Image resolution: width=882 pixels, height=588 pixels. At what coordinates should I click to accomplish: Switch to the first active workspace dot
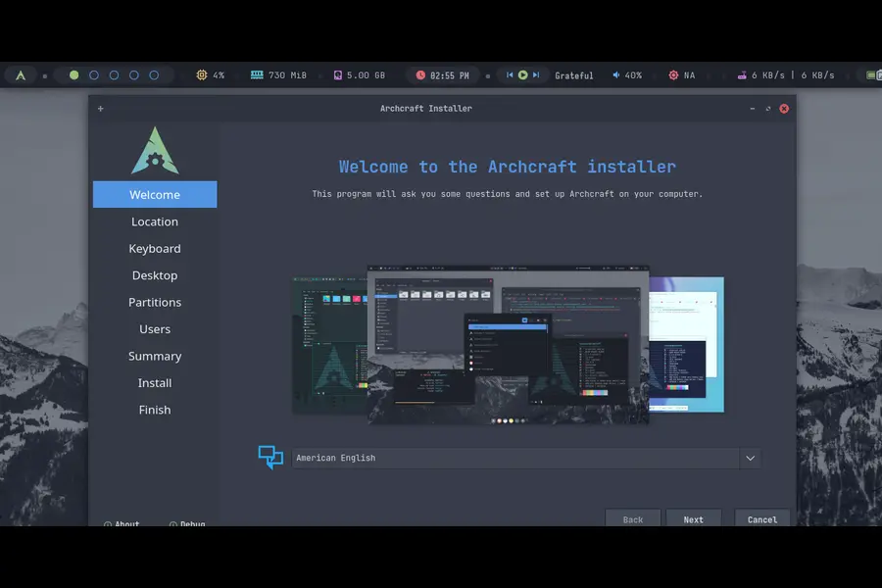[73, 74]
